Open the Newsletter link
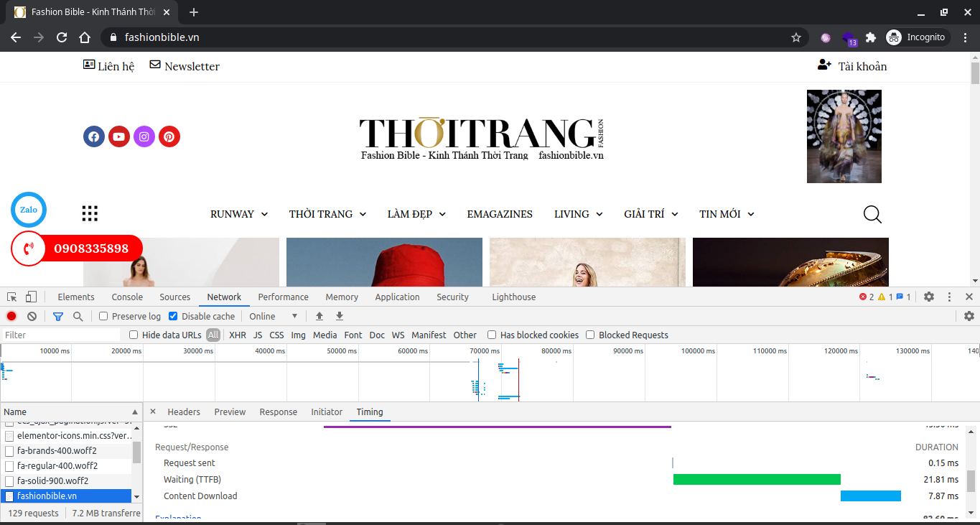 tap(185, 66)
